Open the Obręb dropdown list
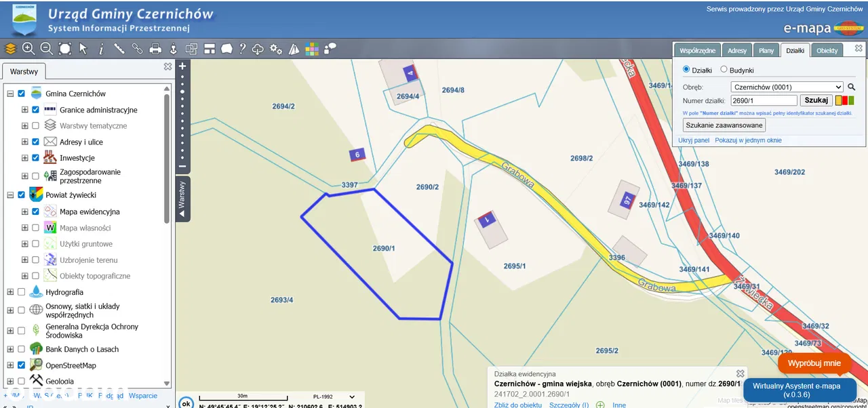The image size is (868, 408). point(787,87)
